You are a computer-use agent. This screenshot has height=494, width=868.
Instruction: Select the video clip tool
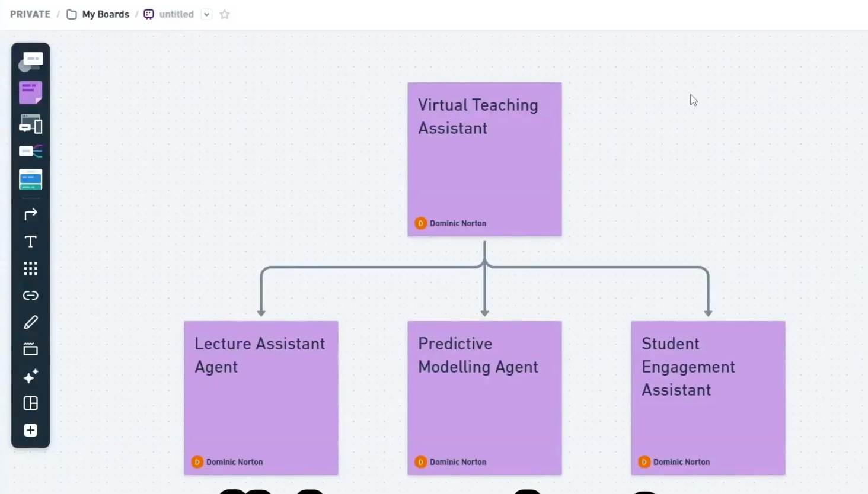(30, 349)
